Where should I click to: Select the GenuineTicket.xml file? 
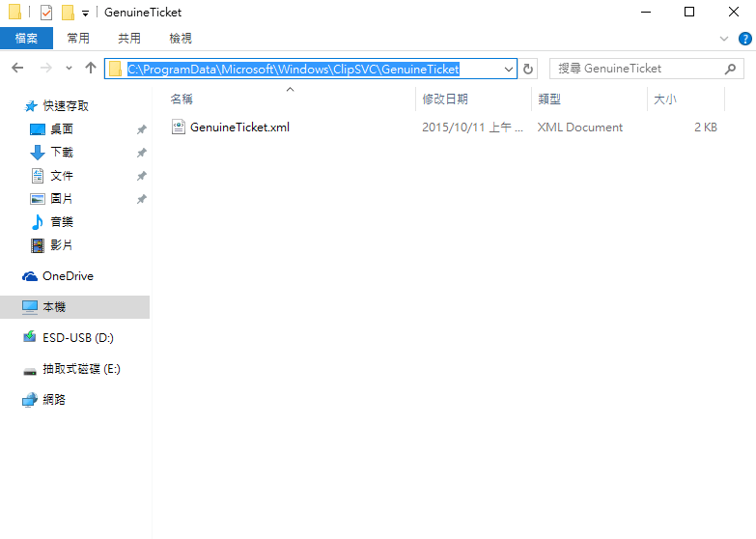[x=239, y=128]
